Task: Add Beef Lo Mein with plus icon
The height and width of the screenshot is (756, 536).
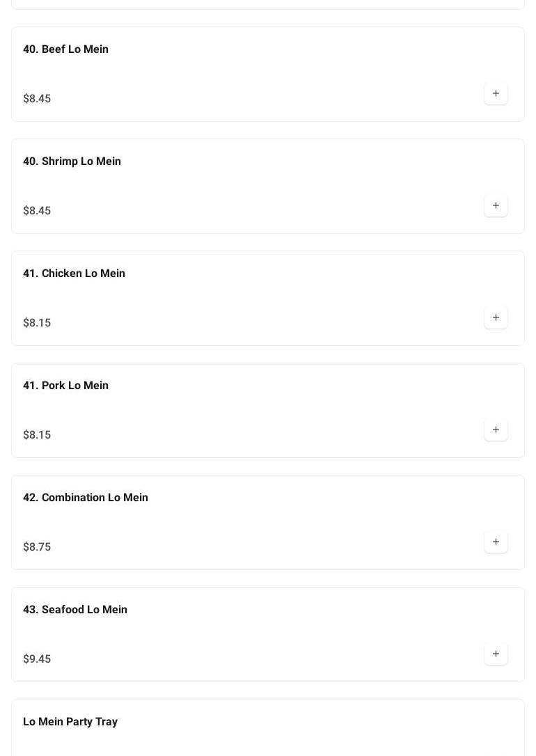Action: pos(496,94)
